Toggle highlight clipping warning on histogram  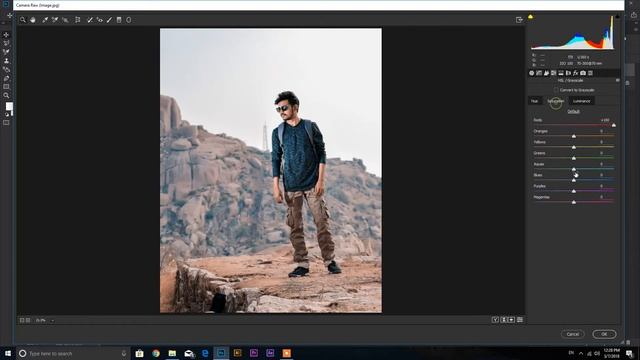[x=617, y=17]
